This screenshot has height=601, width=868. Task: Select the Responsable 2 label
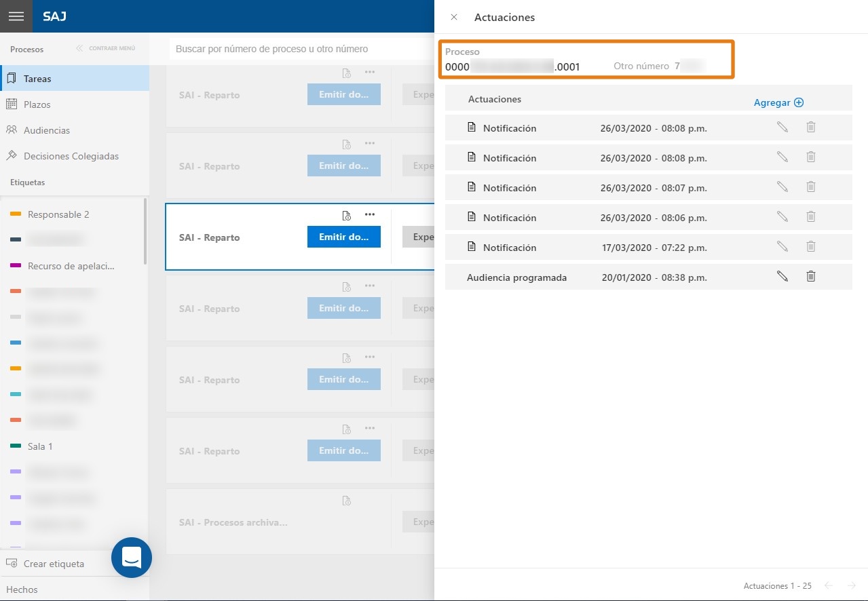pyautogui.click(x=58, y=214)
